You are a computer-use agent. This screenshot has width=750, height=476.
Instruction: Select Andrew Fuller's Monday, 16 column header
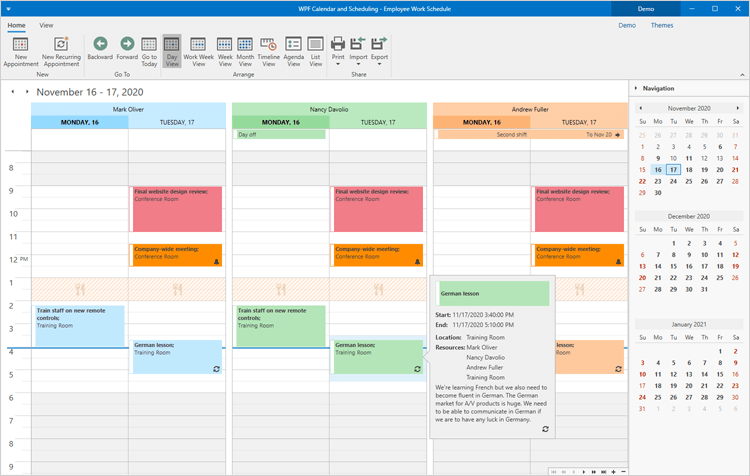tap(482, 122)
